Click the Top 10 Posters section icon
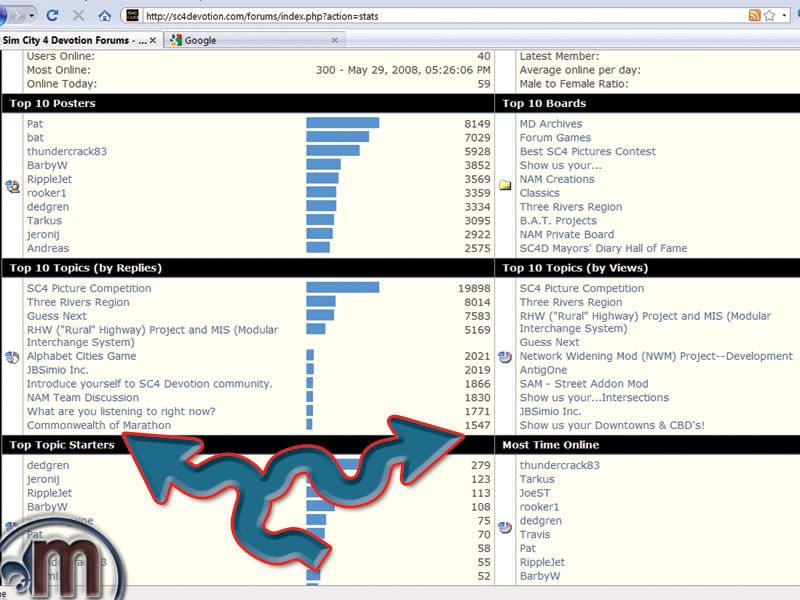 tap(12, 186)
